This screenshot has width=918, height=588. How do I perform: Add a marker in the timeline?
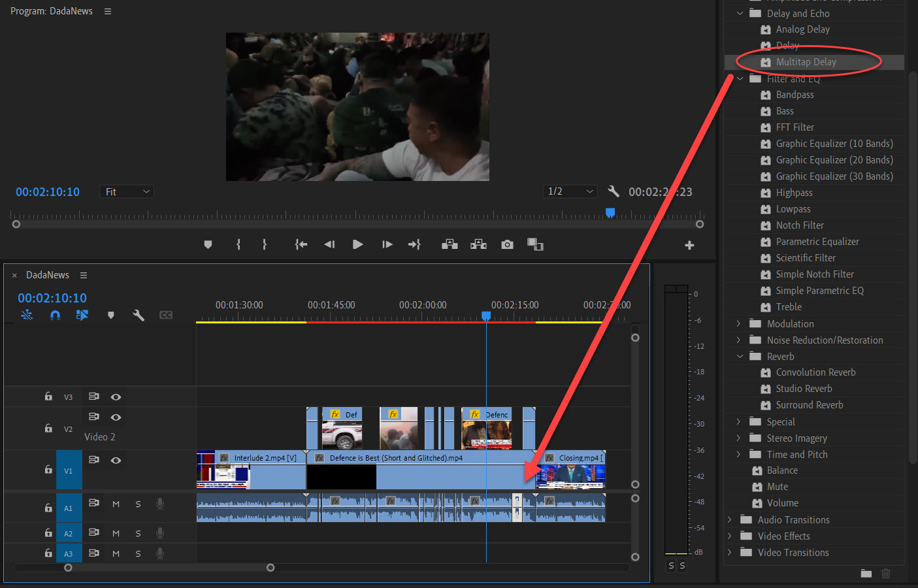click(111, 315)
